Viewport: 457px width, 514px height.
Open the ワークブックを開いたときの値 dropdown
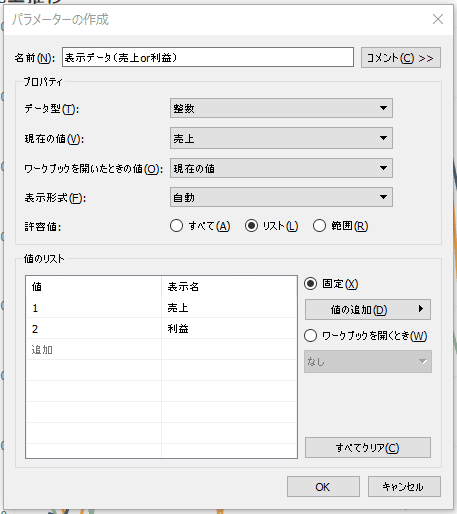pyautogui.click(x=281, y=168)
